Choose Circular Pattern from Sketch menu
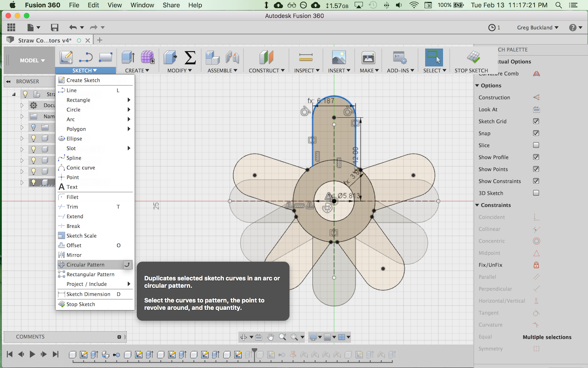 (x=95, y=264)
